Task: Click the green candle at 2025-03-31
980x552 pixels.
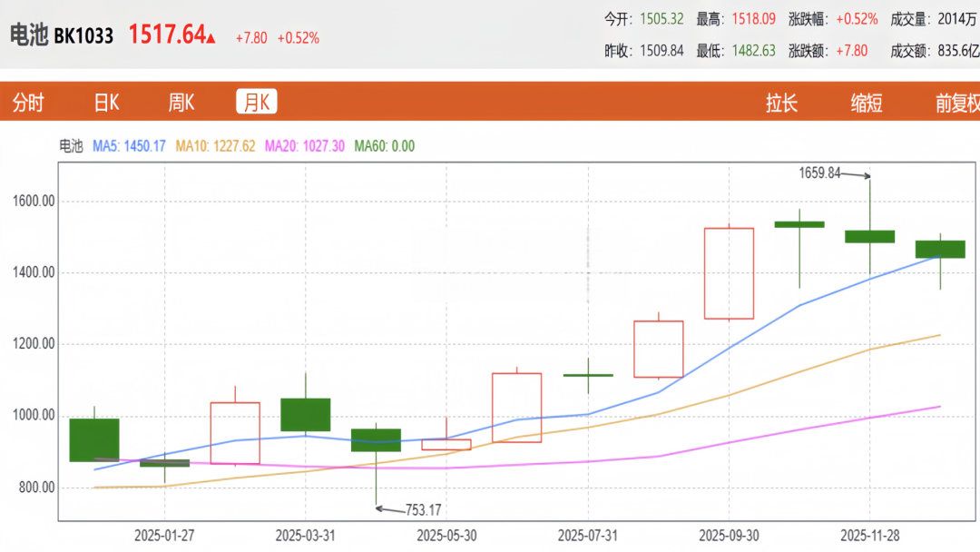Action: click(x=305, y=414)
